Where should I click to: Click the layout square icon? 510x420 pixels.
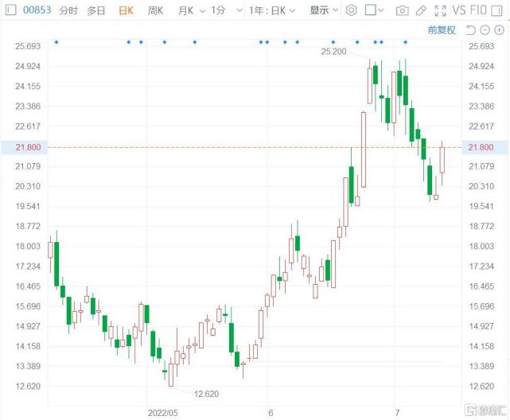point(371,10)
